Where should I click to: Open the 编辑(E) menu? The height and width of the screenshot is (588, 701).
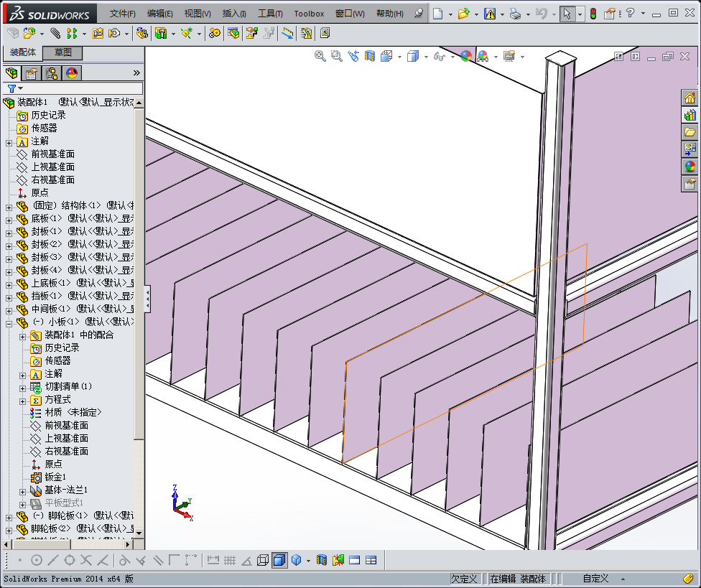pos(160,14)
